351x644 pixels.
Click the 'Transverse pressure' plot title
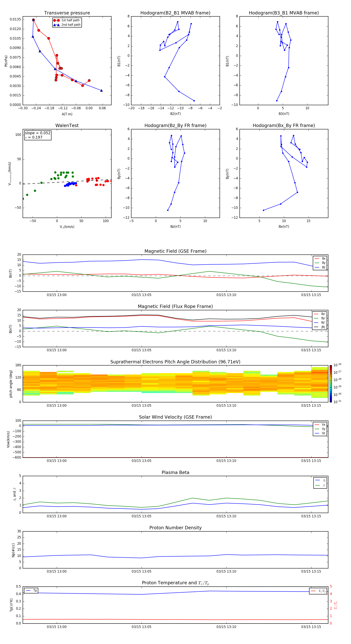pos(67,13)
